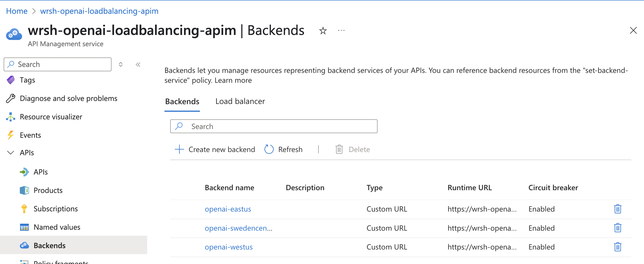644x264 pixels.
Task: Click the backends search magnifier icon
Action: tap(179, 126)
